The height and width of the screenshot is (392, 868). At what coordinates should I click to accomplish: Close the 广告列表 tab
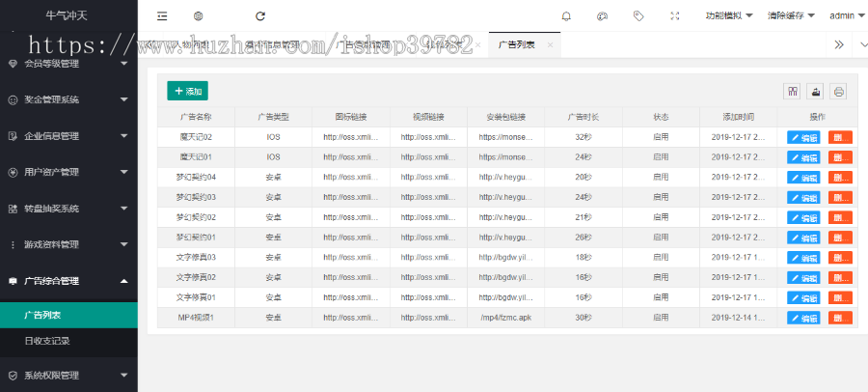click(550, 45)
